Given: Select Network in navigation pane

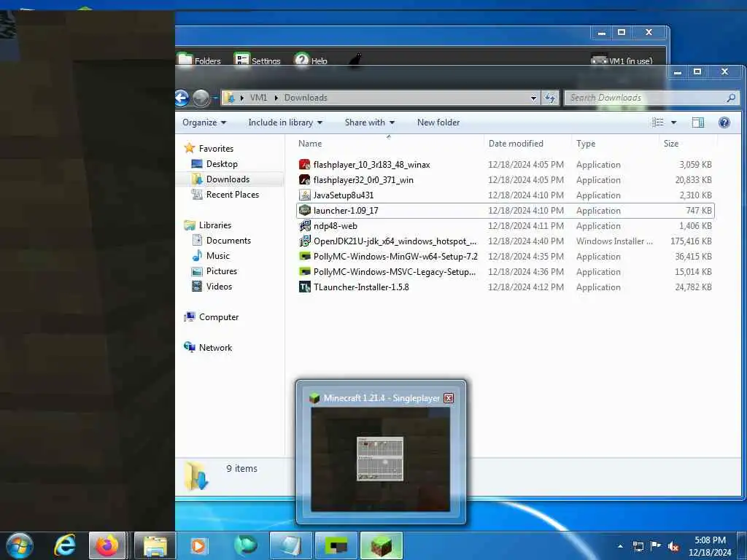Looking at the screenshot, I should [x=215, y=348].
